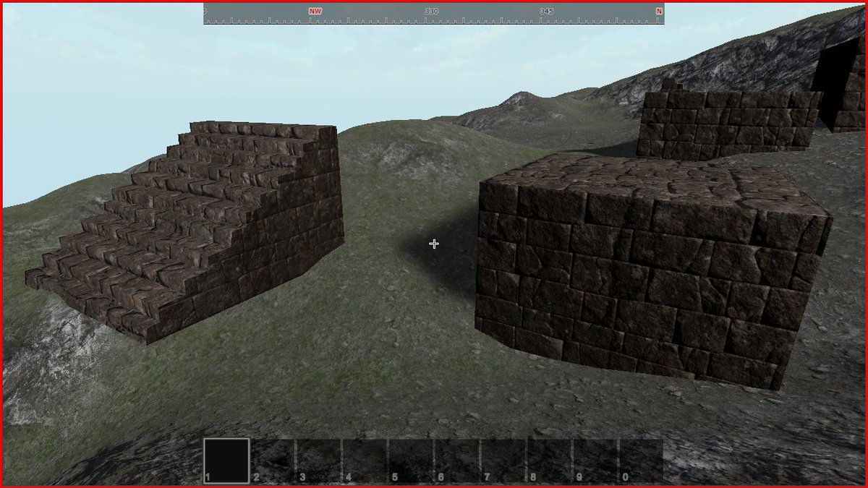The image size is (868, 488).
Task: Select hotbar slot 3
Action: click(319, 461)
